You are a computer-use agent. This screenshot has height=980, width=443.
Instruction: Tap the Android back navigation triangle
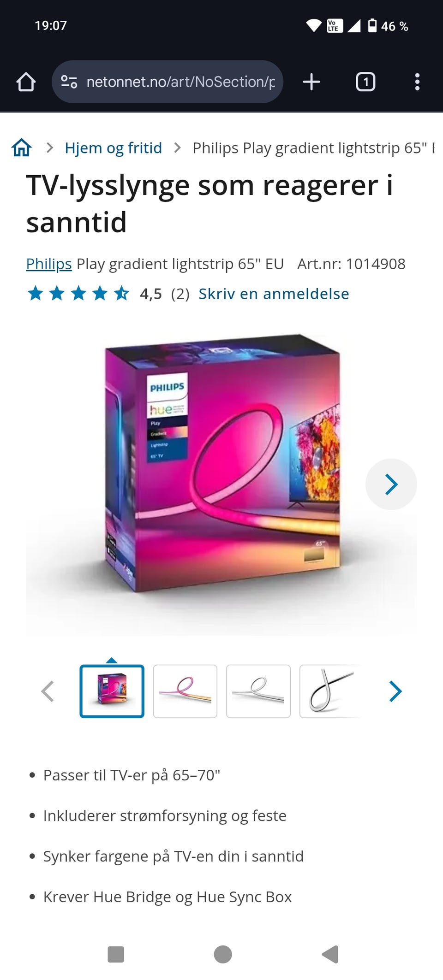click(330, 954)
